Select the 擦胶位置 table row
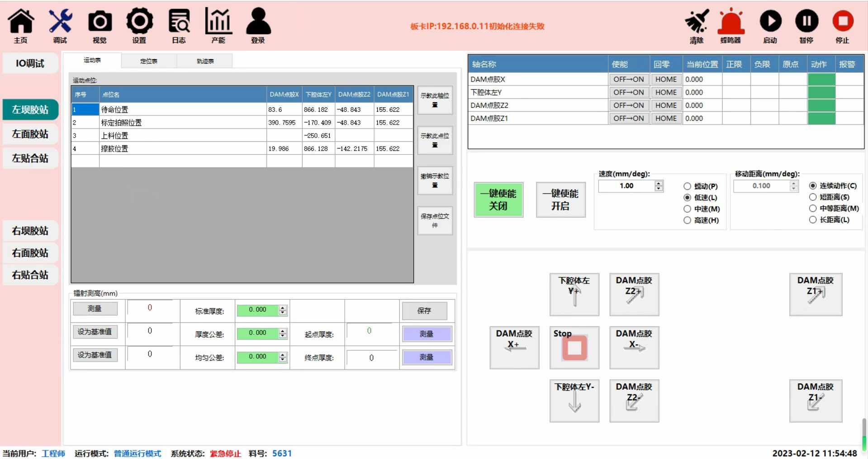Image resolution: width=868 pixels, height=459 pixels. click(242, 148)
